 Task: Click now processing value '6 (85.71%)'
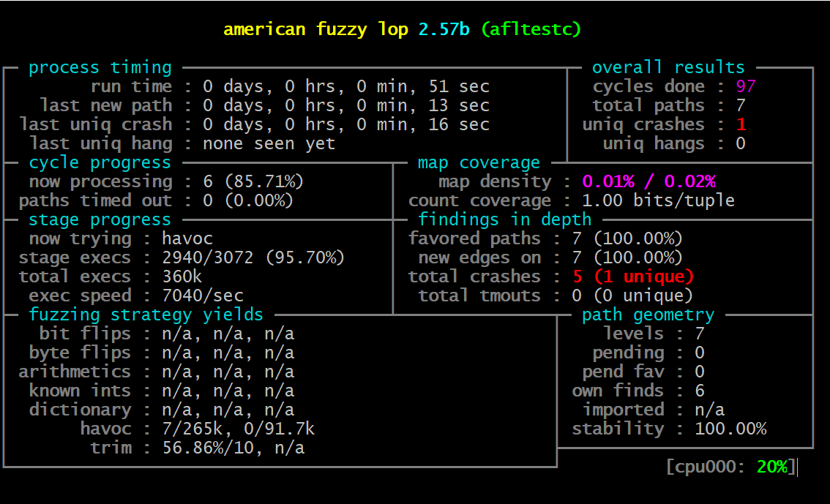(x=253, y=182)
